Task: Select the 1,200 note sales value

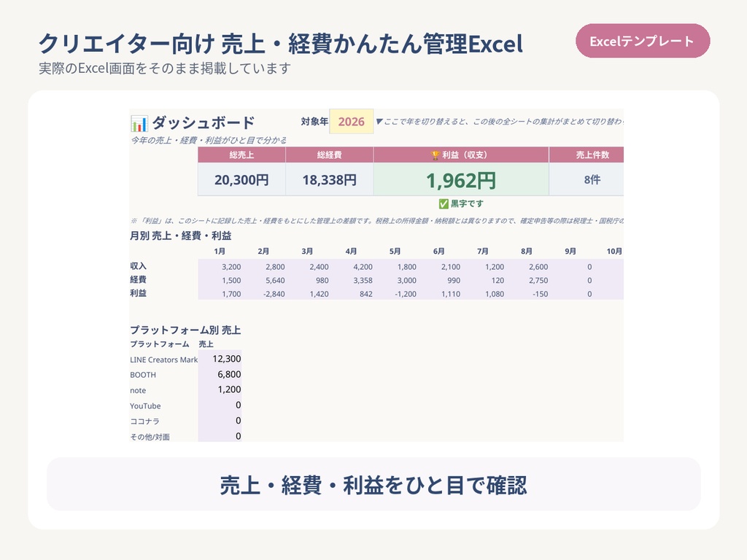Action: click(229, 389)
